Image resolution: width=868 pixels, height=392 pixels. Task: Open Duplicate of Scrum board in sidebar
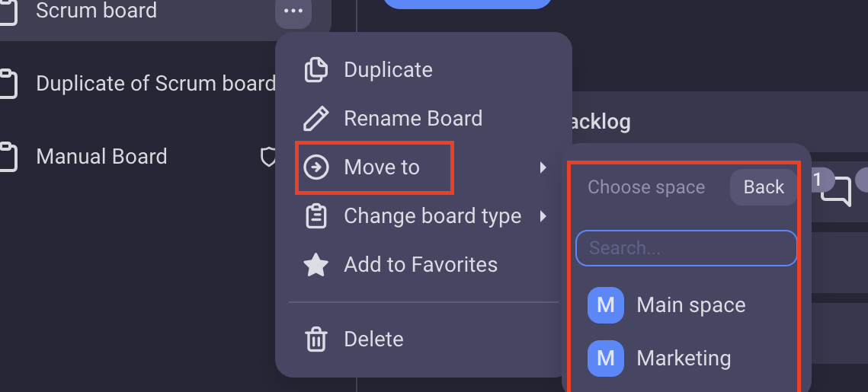(155, 84)
